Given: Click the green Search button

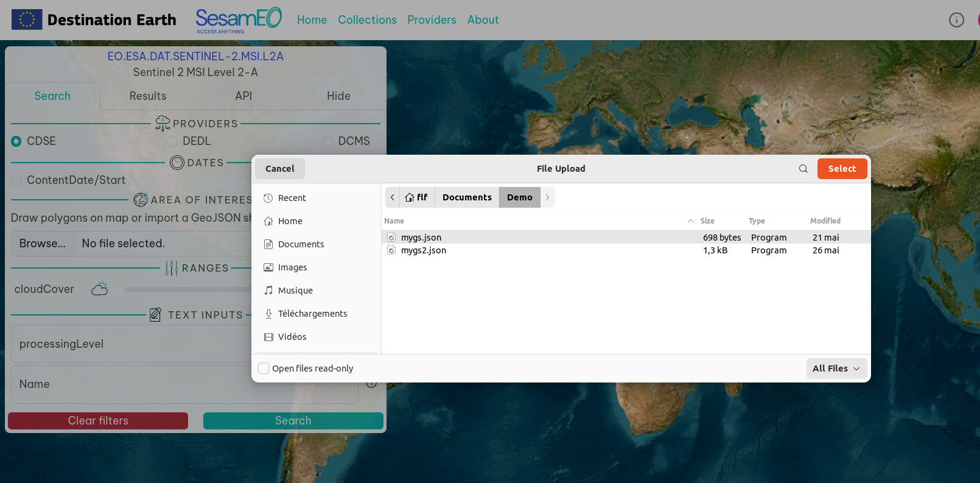Looking at the screenshot, I should [293, 421].
